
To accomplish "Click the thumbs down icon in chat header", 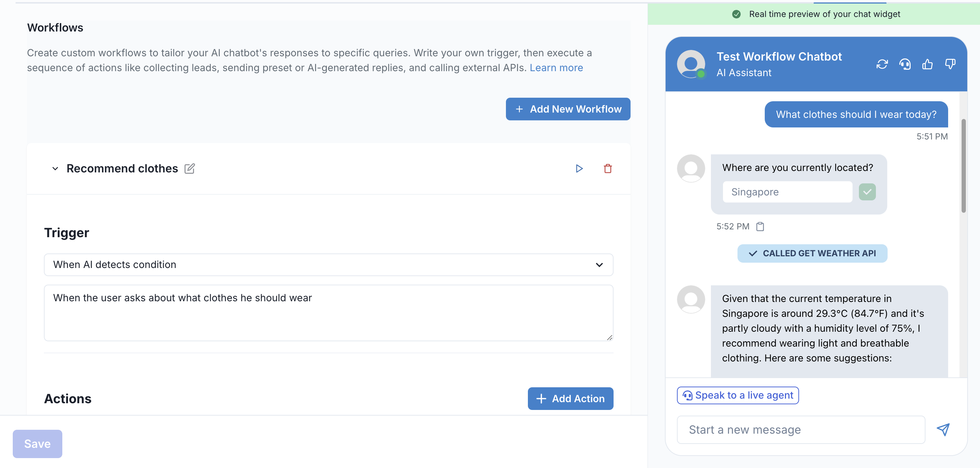I will click(950, 64).
